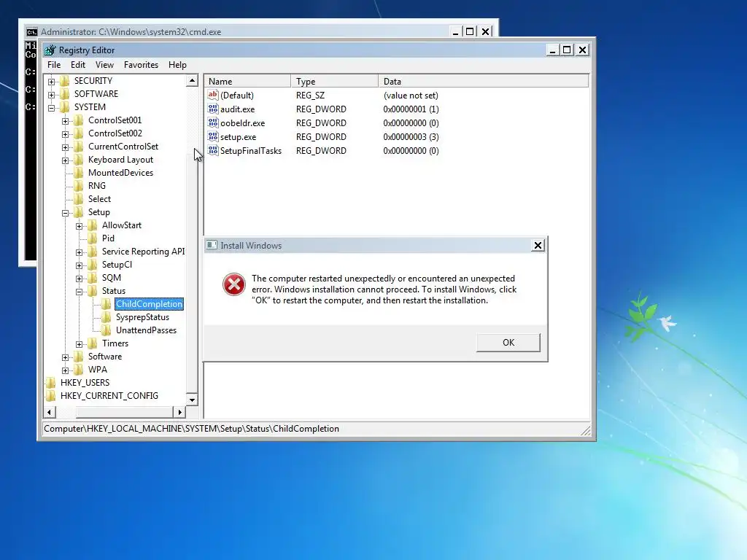Open the File menu
This screenshot has width=747, height=560.
(54, 65)
